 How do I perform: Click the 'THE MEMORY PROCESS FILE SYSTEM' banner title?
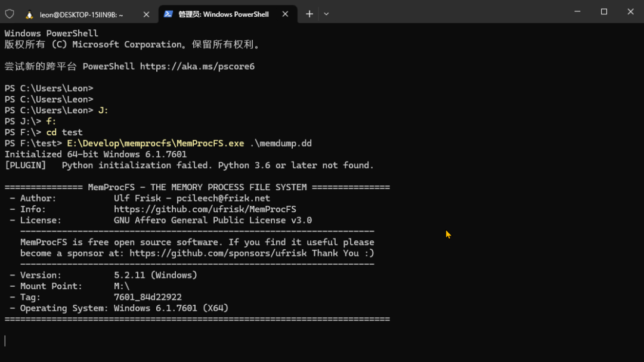[x=228, y=187]
